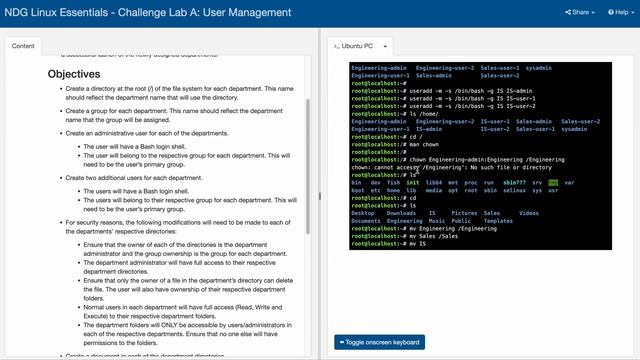Click the keyboard icon on toggle button
The image size is (640, 360).
click(342, 342)
